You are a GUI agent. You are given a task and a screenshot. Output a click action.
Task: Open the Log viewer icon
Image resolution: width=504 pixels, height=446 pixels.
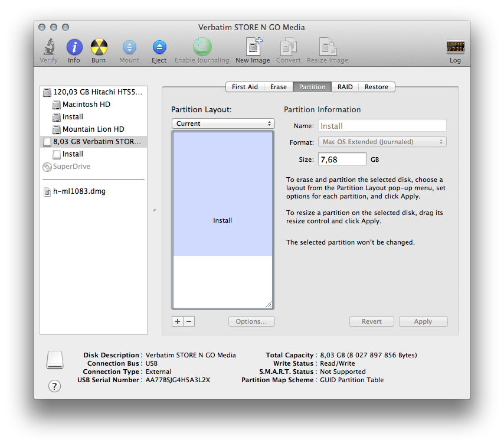(455, 47)
